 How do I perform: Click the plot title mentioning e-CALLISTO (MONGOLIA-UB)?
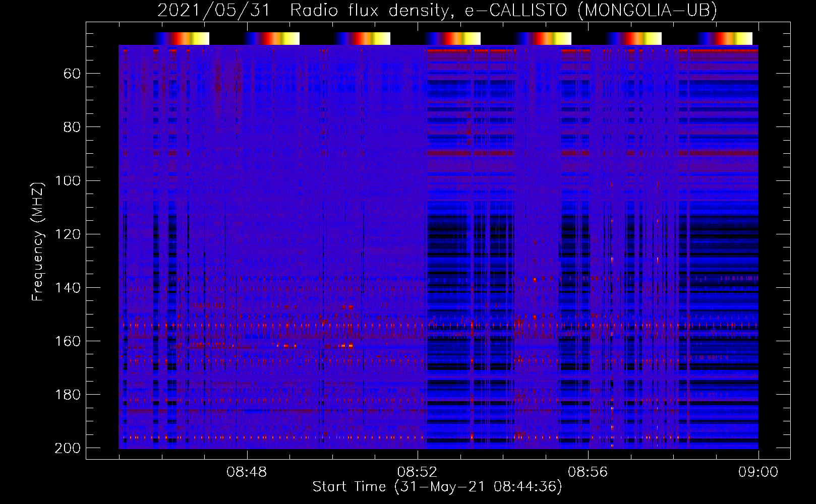pos(437,11)
